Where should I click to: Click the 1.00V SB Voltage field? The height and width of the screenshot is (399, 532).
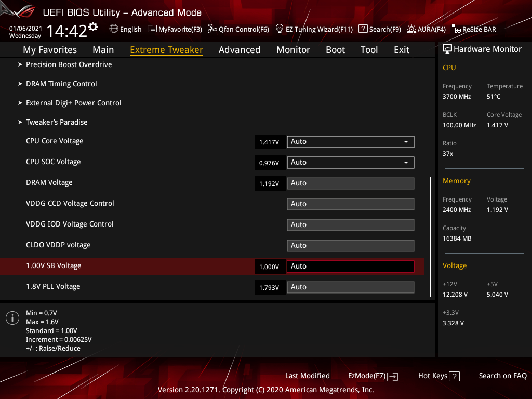click(x=351, y=267)
